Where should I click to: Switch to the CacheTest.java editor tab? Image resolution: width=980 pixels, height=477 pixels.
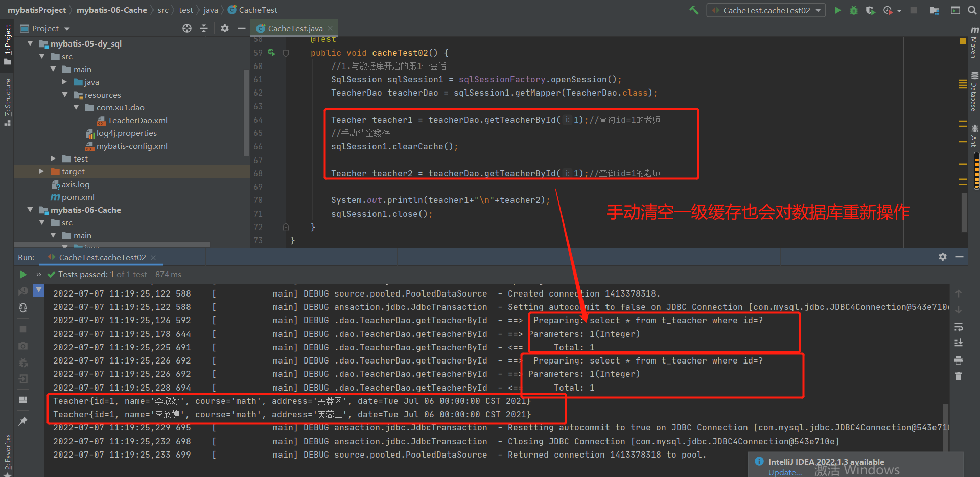(295, 28)
